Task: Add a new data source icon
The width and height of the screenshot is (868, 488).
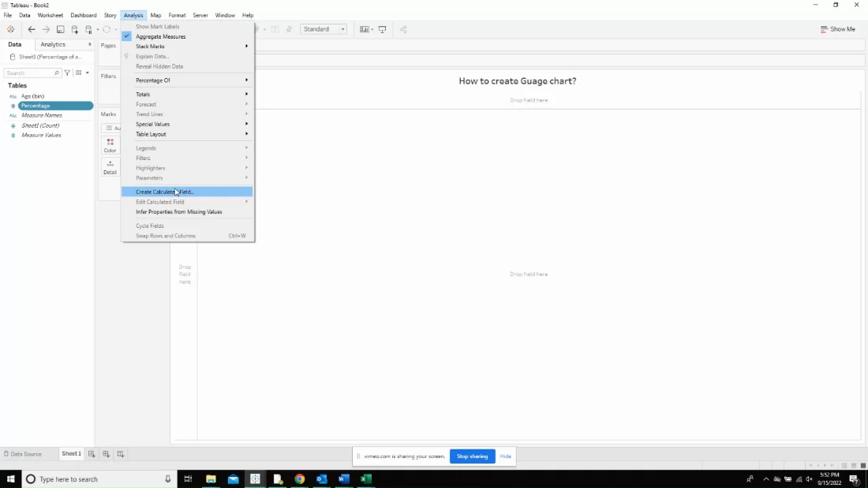Action: coord(75,29)
